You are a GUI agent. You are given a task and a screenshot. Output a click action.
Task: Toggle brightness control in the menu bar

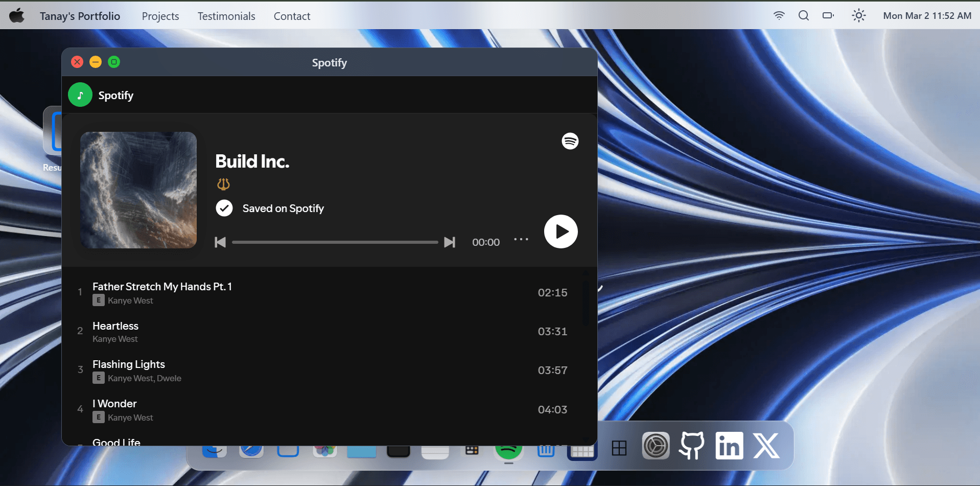pos(858,15)
